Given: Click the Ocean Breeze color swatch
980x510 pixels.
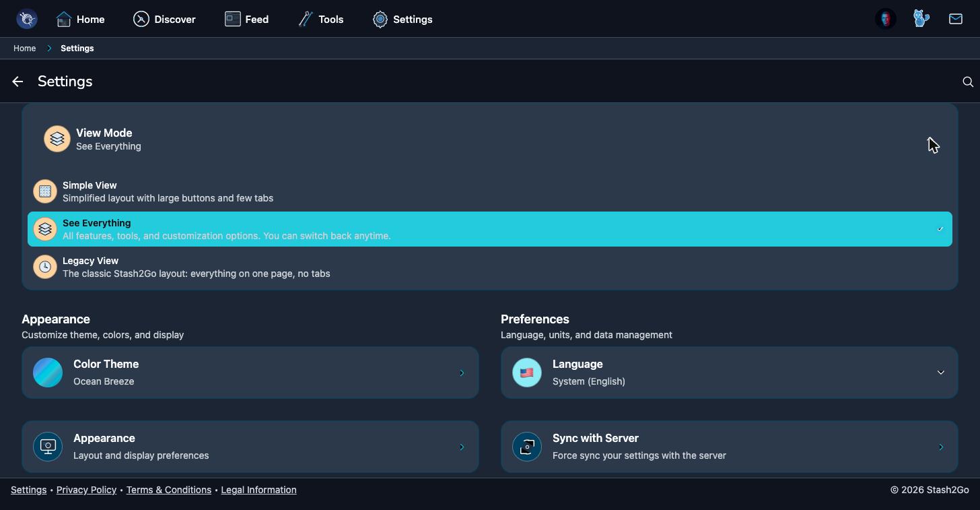Looking at the screenshot, I should click(x=48, y=373).
